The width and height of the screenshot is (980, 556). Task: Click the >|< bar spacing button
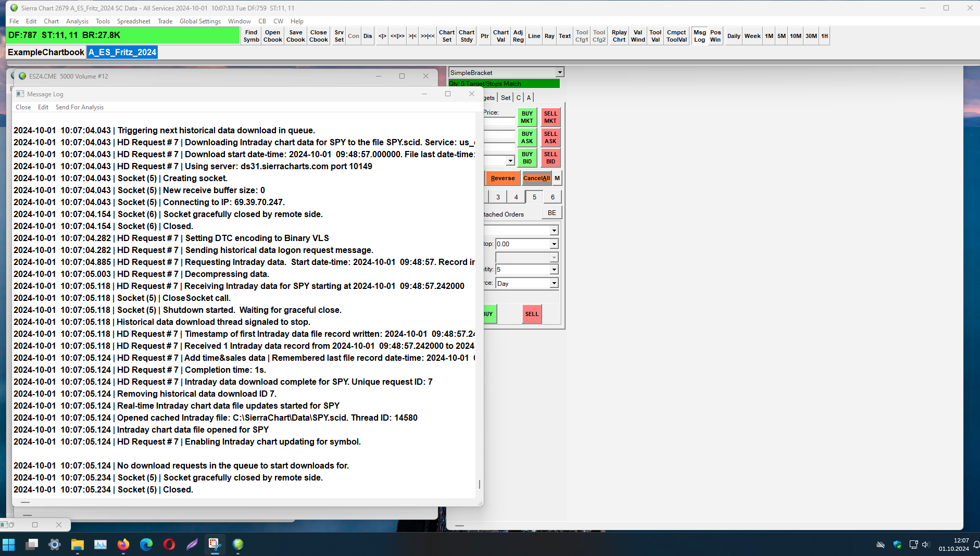[x=412, y=36]
